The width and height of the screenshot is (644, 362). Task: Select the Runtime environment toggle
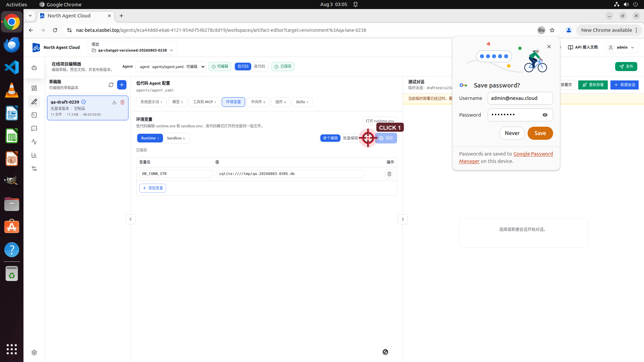[150, 138]
